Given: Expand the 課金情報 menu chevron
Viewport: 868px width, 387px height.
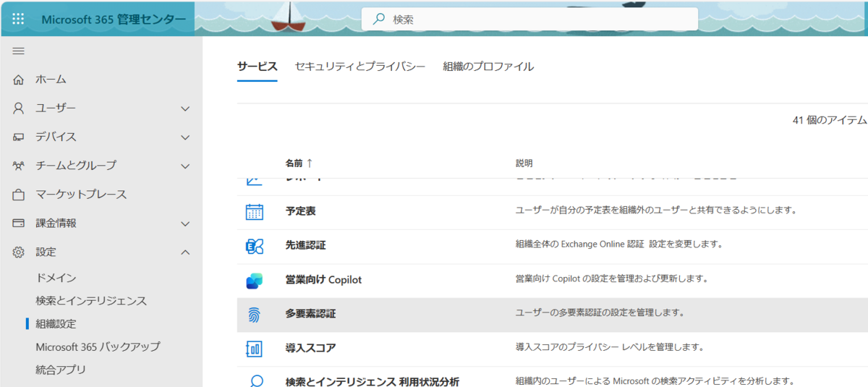Looking at the screenshot, I should 185,224.
